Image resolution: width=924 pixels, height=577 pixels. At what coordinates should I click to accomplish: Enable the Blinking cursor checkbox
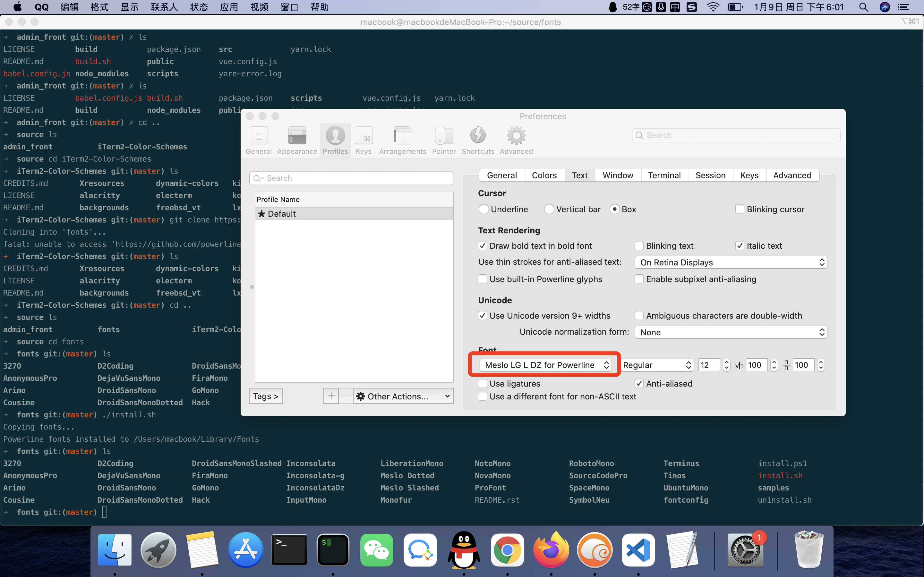click(x=740, y=209)
